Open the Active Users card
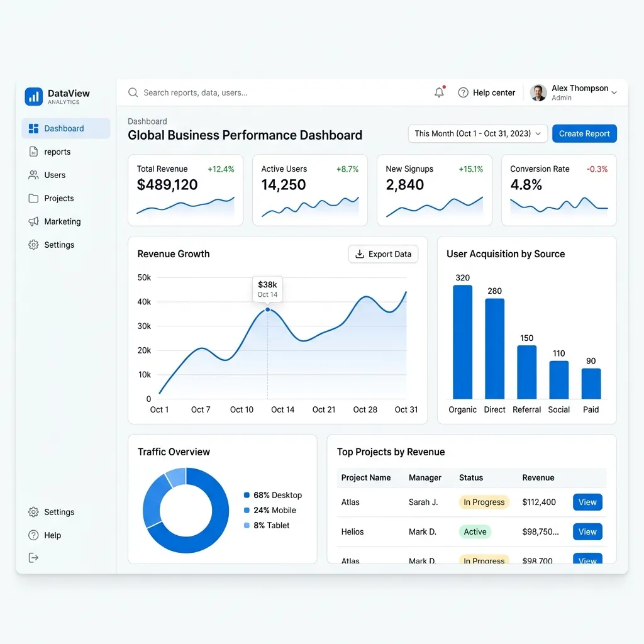 (x=310, y=190)
